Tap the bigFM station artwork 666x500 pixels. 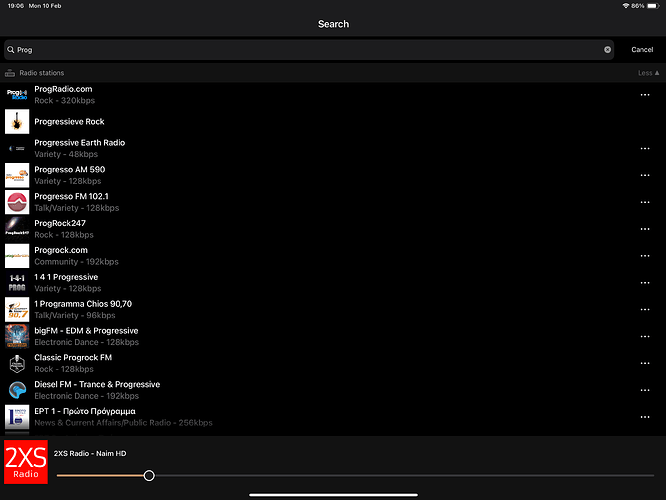(x=17, y=336)
